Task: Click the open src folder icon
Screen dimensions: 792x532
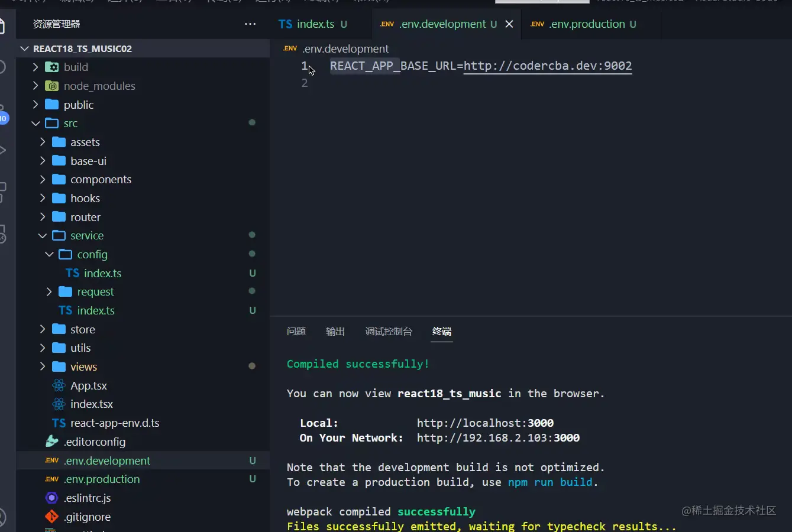Action: click(52, 123)
